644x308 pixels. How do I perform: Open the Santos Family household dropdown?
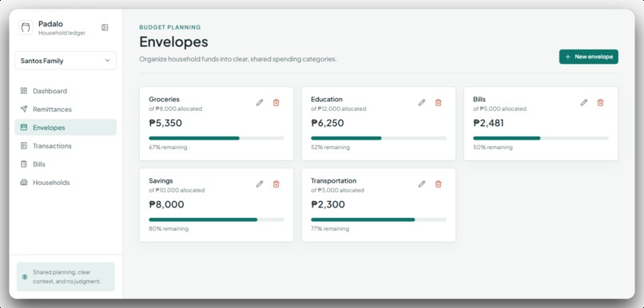[x=66, y=61]
